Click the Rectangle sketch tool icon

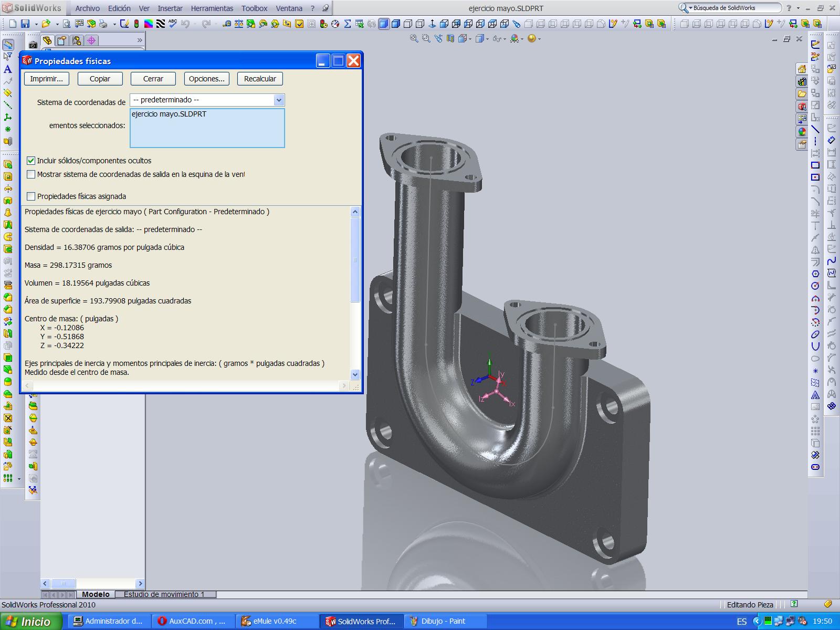coord(815,165)
